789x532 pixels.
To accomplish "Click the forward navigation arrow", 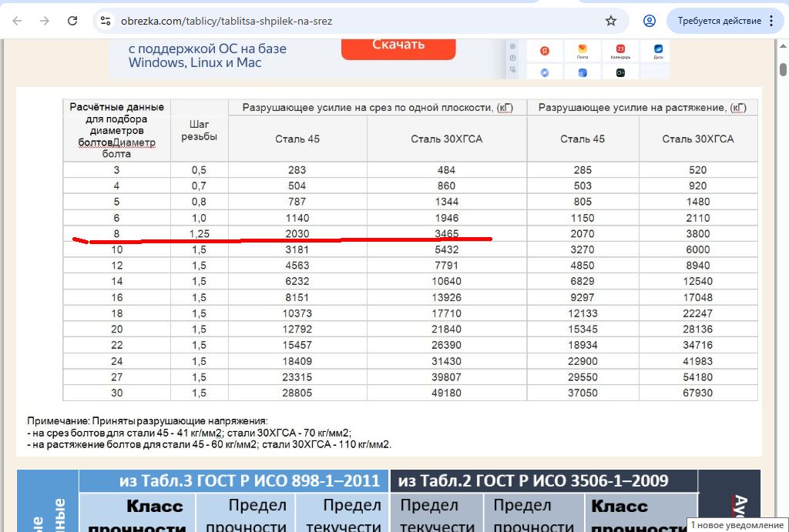I will click(45, 21).
